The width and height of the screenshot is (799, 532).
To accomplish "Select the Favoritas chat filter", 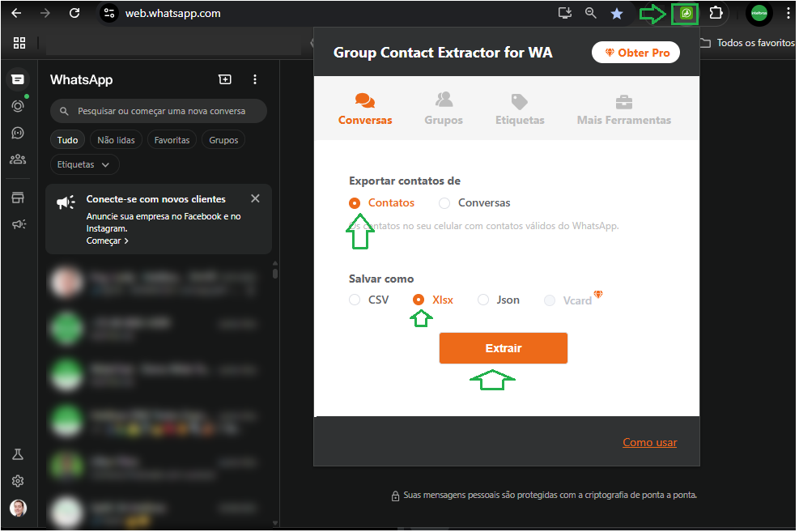I will 172,140.
